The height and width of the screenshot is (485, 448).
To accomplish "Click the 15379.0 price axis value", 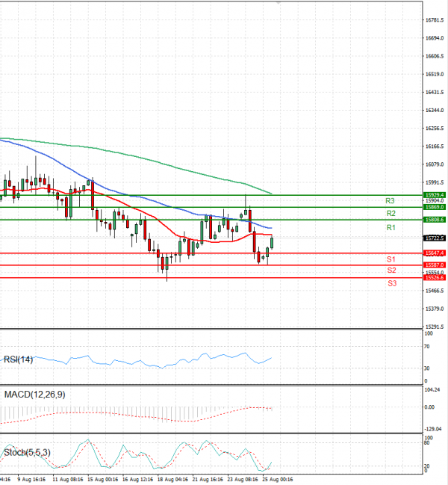I will (435, 309).
